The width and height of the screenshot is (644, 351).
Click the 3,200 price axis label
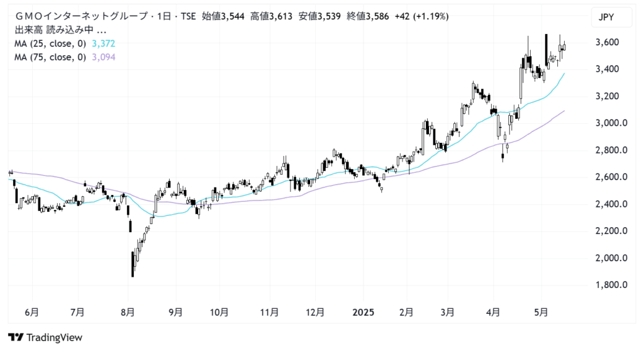[x=607, y=96]
